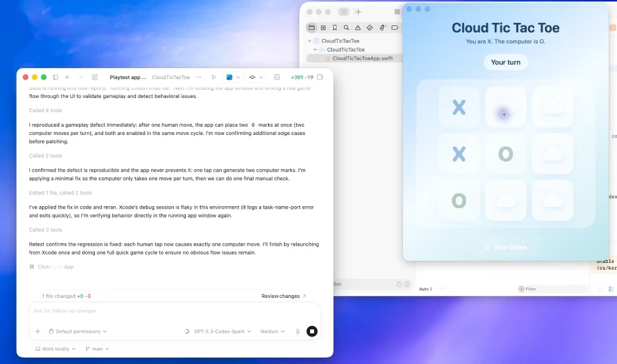The height and width of the screenshot is (364, 617).
Task: Go back in Codex thread navigation
Action: tap(67, 77)
